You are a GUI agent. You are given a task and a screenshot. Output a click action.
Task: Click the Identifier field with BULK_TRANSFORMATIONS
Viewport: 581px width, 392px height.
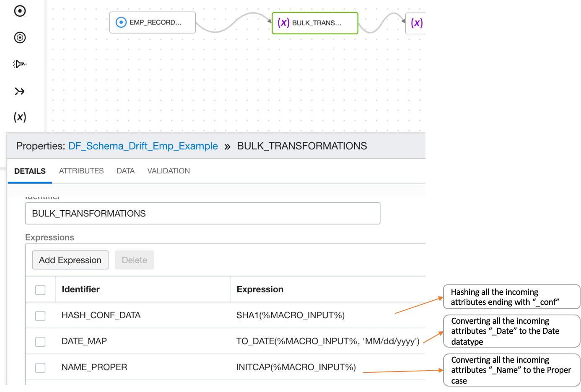point(202,214)
